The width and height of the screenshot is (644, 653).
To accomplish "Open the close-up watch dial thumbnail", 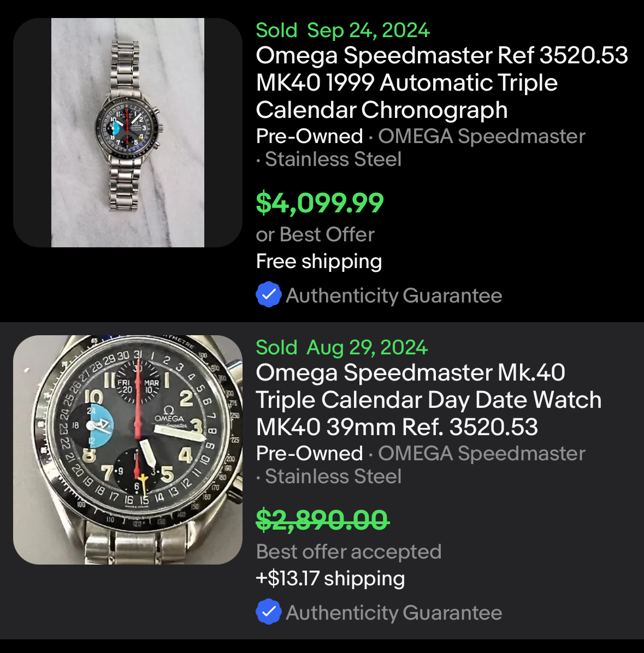I will click(128, 450).
